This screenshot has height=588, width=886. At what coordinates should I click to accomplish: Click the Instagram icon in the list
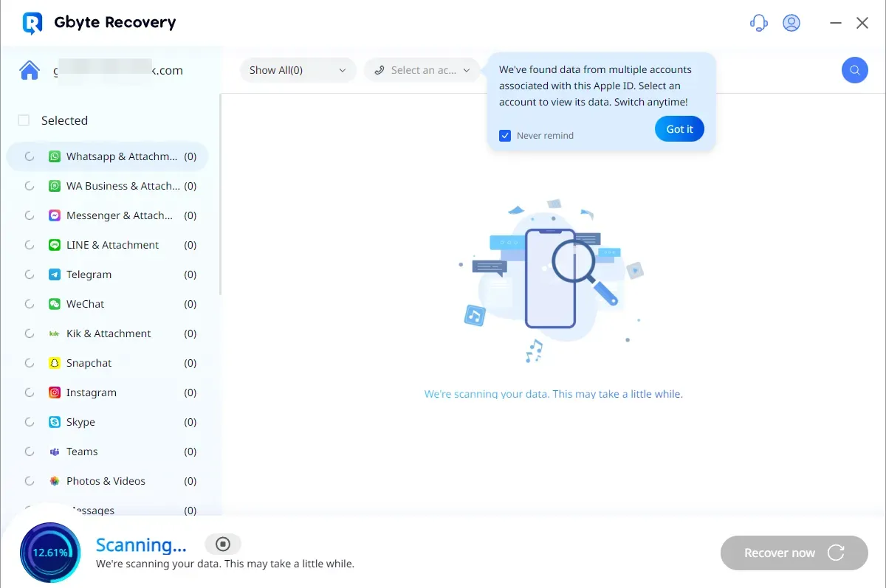pyautogui.click(x=55, y=392)
